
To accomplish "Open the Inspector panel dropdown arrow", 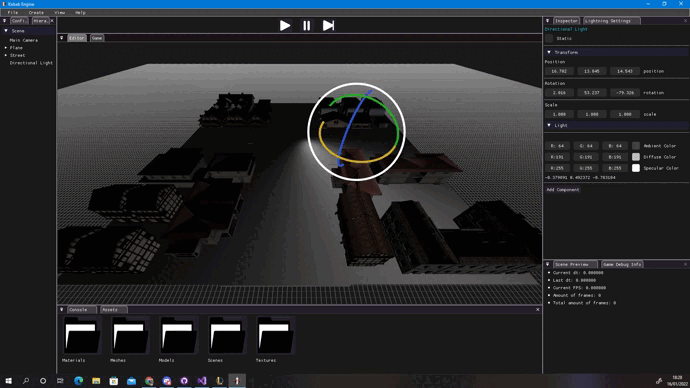I will pyautogui.click(x=547, y=21).
